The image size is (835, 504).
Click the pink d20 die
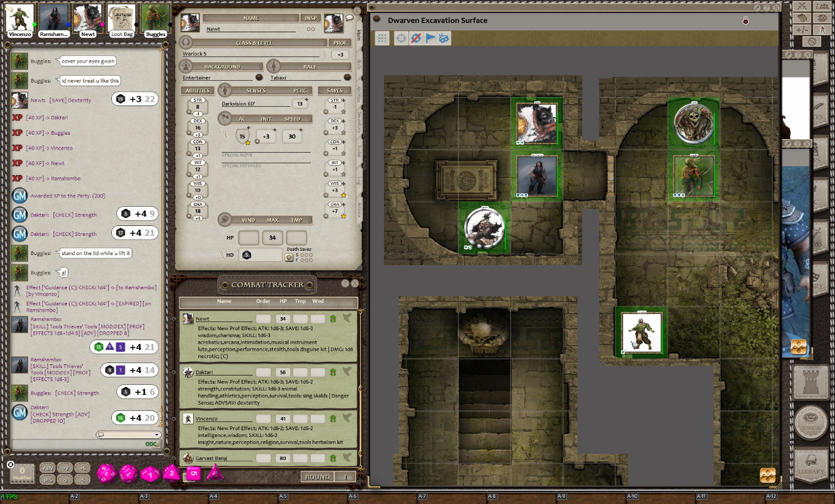[x=106, y=474]
